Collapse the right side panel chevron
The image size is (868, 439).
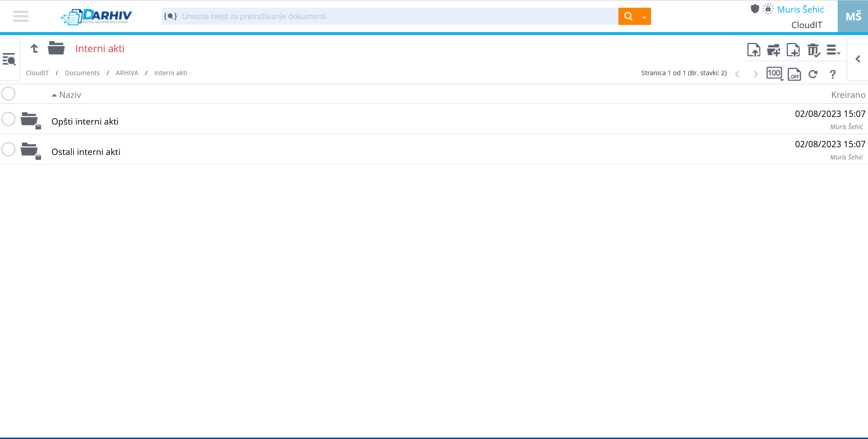(x=858, y=59)
